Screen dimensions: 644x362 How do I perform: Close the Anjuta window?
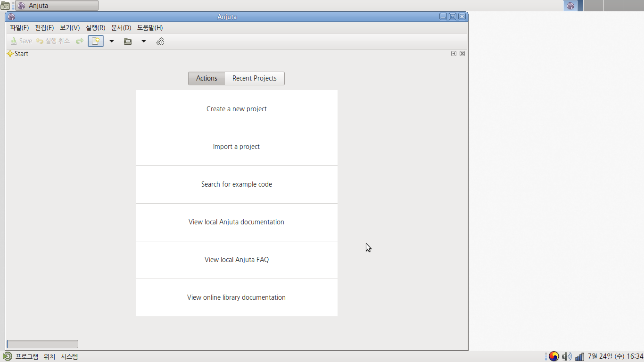coord(462,16)
